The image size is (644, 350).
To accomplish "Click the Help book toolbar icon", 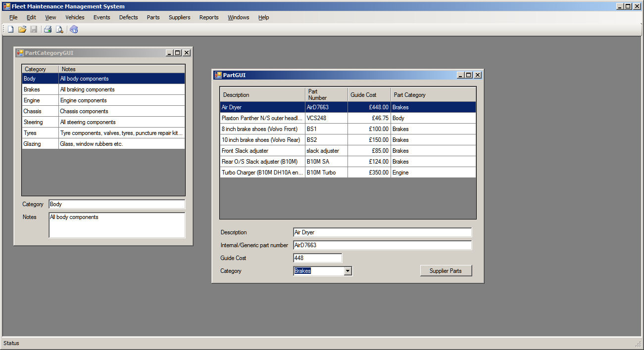I will (x=74, y=30).
